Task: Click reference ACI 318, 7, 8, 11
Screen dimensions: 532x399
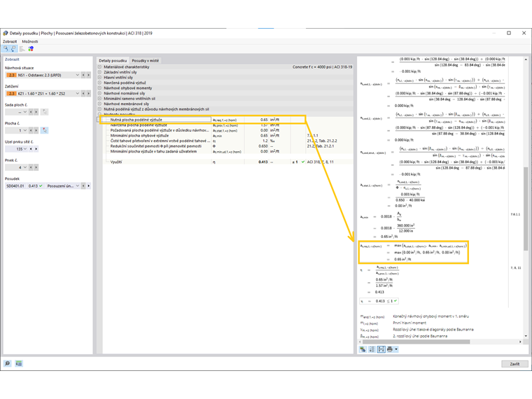Action: point(321,162)
